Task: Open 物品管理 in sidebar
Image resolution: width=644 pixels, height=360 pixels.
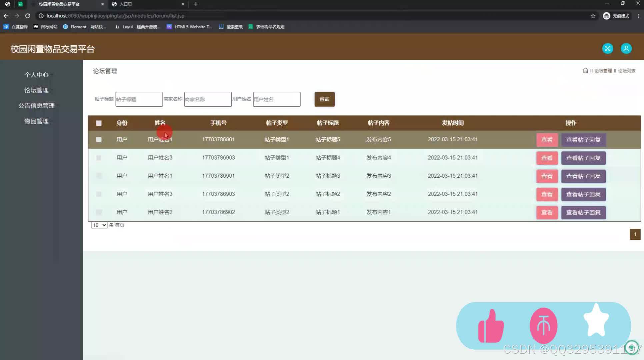Action: click(x=36, y=121)
